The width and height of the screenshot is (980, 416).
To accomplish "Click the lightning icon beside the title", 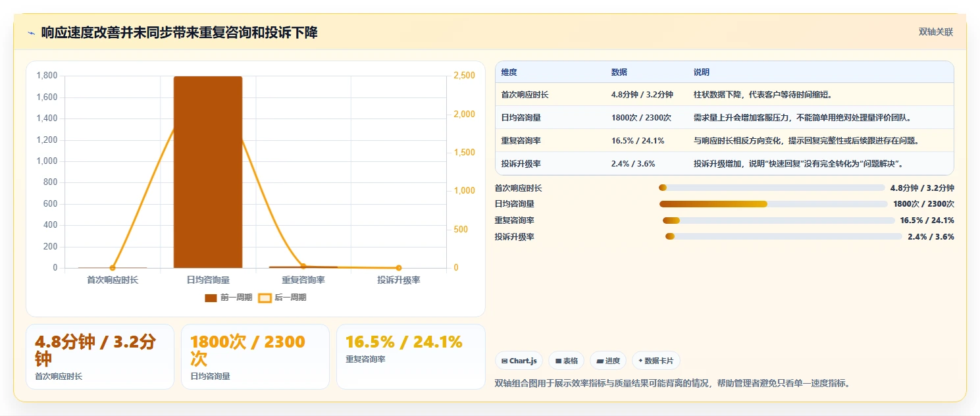I will [x=31, y=33].
